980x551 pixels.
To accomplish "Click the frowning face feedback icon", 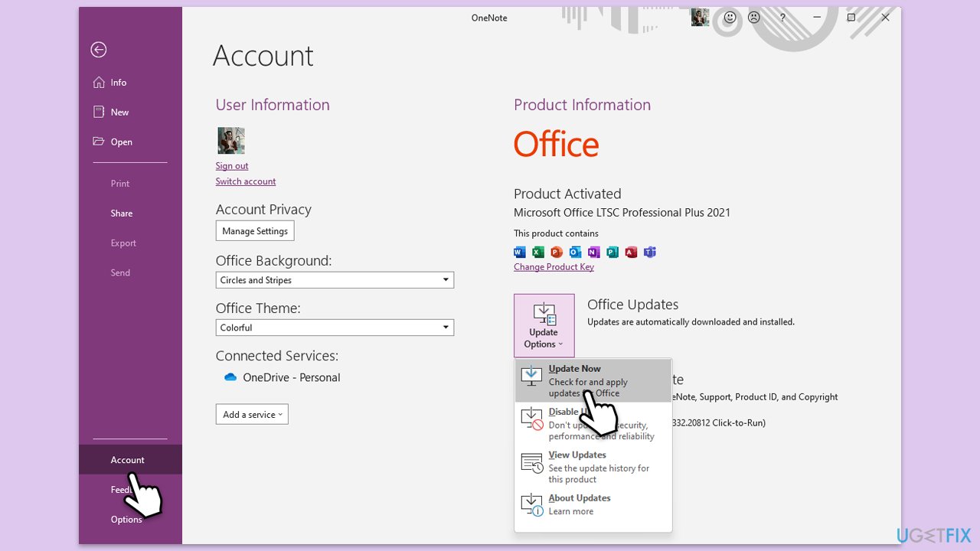I will (754, 18).
